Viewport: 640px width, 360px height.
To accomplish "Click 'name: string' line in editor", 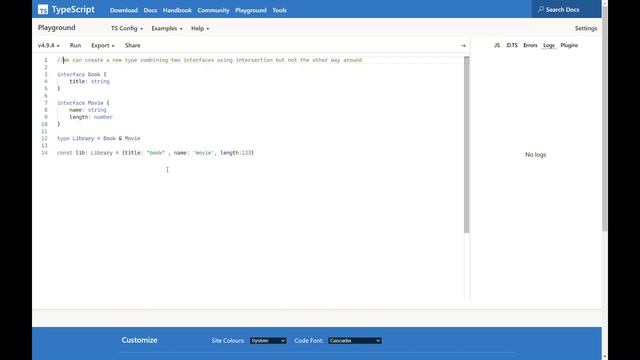I will click(88, 110).
